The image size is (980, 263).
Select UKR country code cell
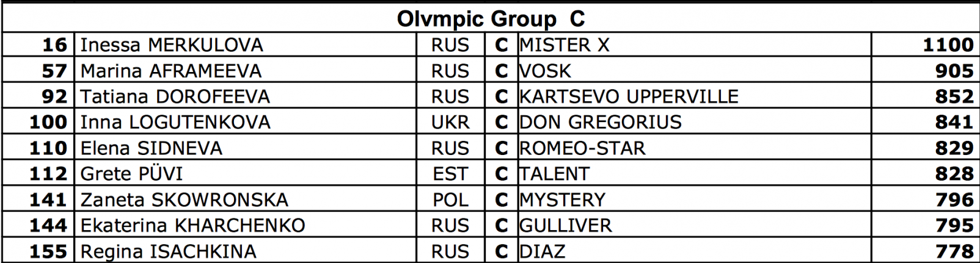click(450, 123)
